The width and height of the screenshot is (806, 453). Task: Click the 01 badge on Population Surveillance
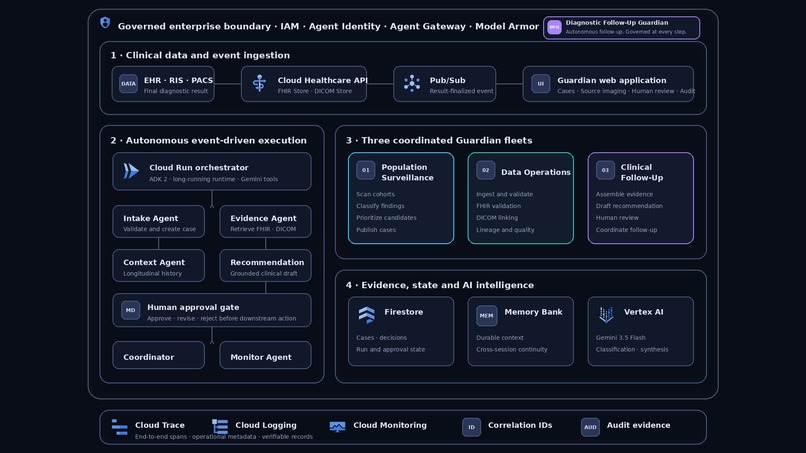coord(365,170)
